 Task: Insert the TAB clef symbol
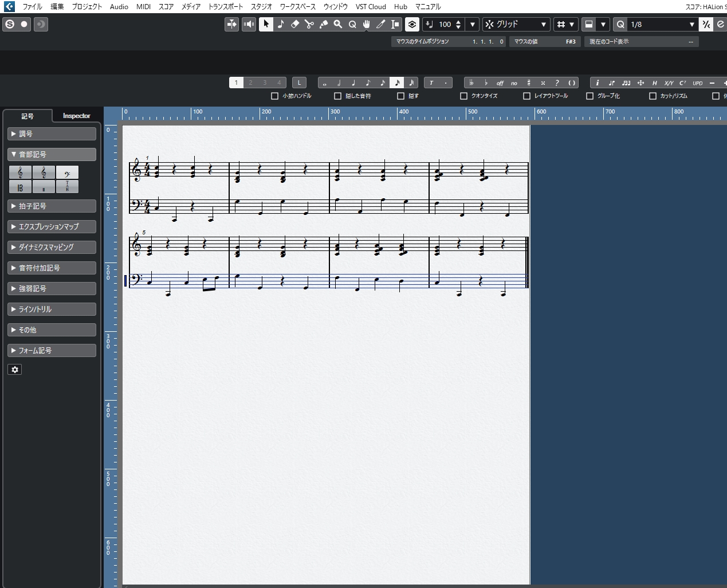point(67,187)
